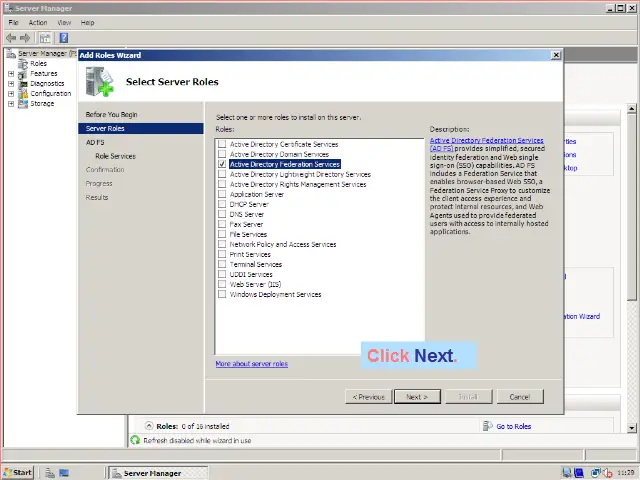Click the Next button
This screenshot has width=640, height=480.
pyautogui.click(x=417, y=397)
